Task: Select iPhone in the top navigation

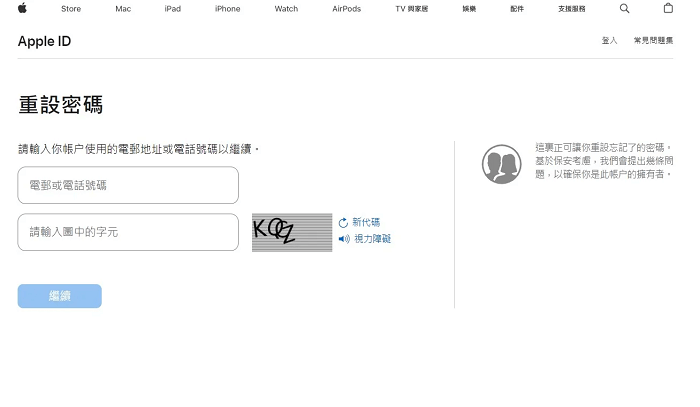Action: click(x=228, y=8)
